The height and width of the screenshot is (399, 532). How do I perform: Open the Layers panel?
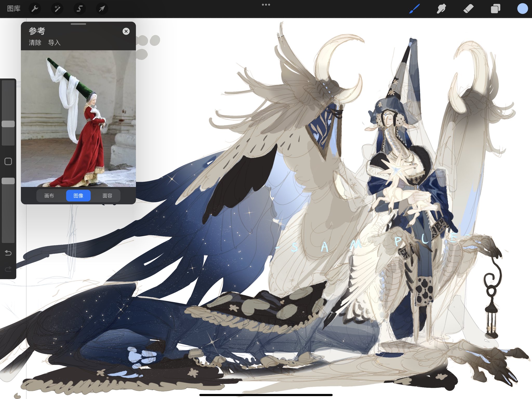coord(495,9)
